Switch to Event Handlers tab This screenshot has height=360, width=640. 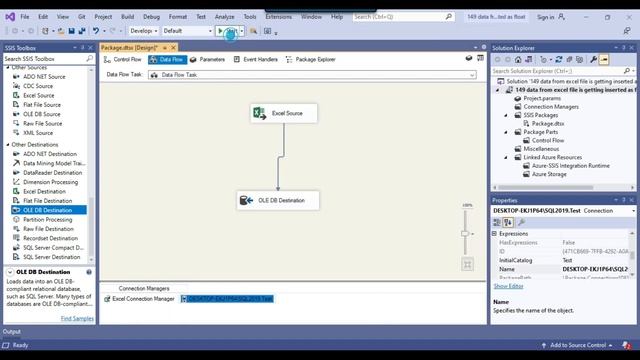tap(256, 60)
